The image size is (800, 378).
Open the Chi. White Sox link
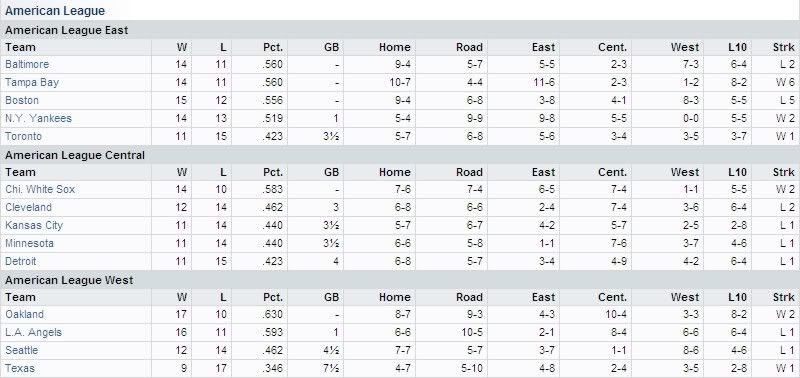click(40, 189)
